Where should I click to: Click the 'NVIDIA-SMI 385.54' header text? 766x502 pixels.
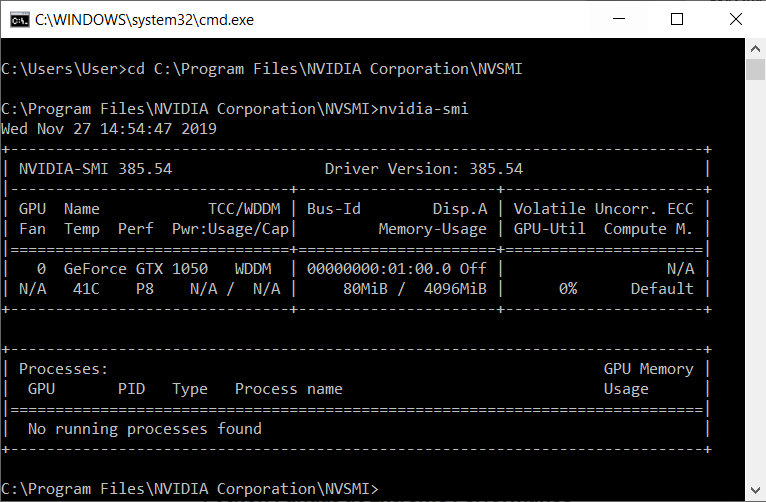95,169
